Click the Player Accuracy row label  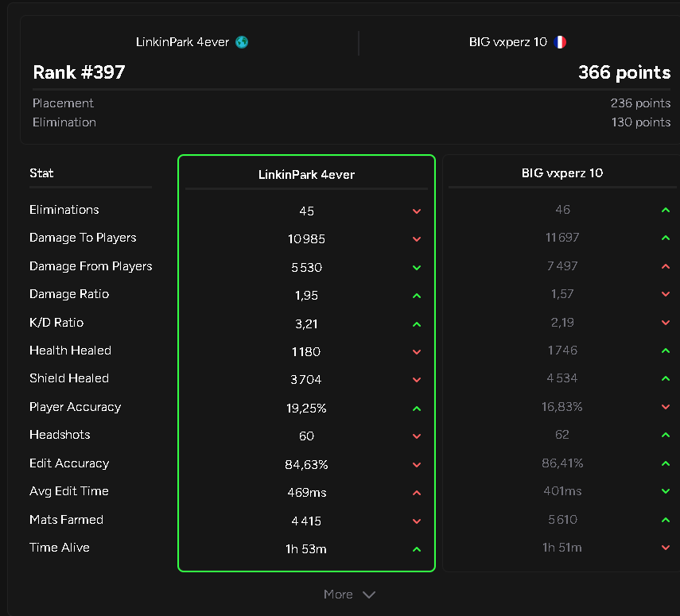(x=75, y=407)
